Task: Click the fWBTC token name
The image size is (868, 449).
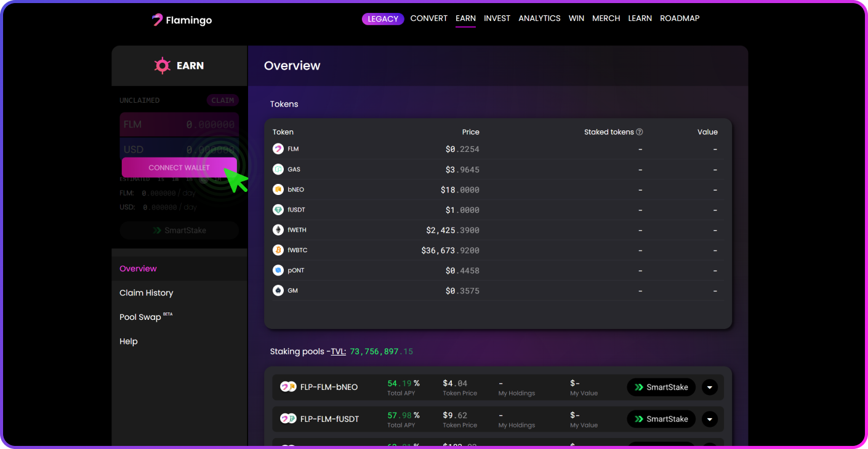Action: (297, 250)
